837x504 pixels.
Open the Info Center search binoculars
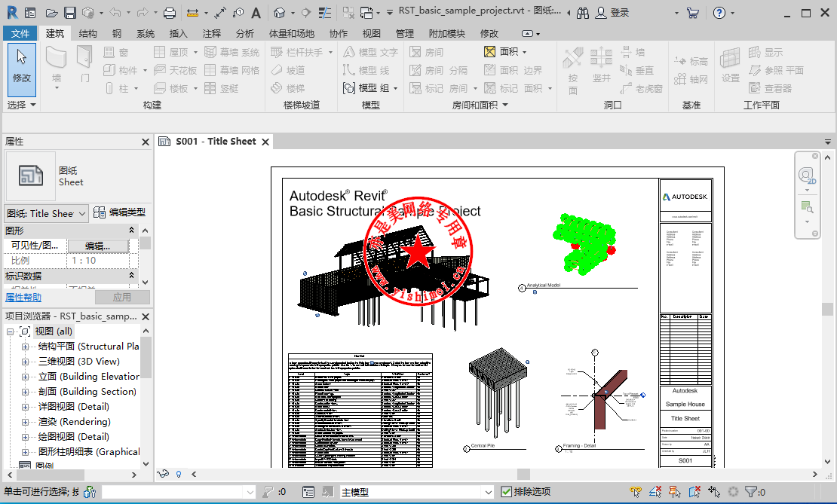[583, 12]
